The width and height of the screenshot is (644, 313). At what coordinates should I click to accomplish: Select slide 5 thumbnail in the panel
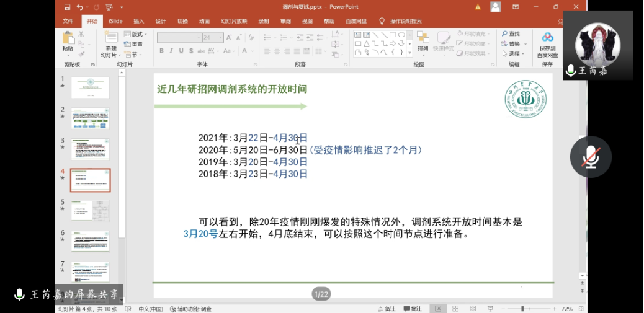click(x=90, y=209)
